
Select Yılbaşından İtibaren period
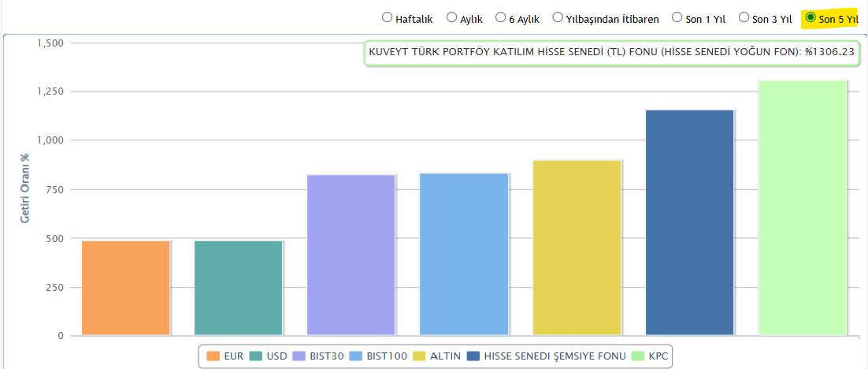[x=558, y=17]
